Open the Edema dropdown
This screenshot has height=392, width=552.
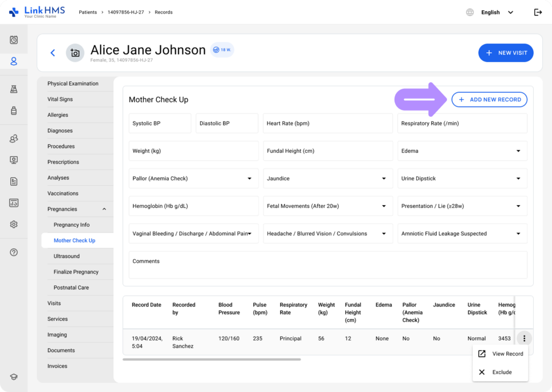pos(462,151)
